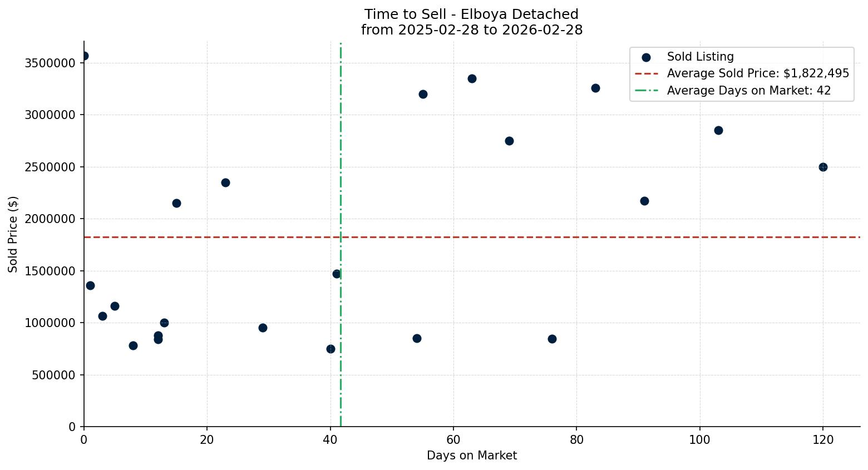
Task: Click the Sold Listing legend marker icon
Action: 645,57
